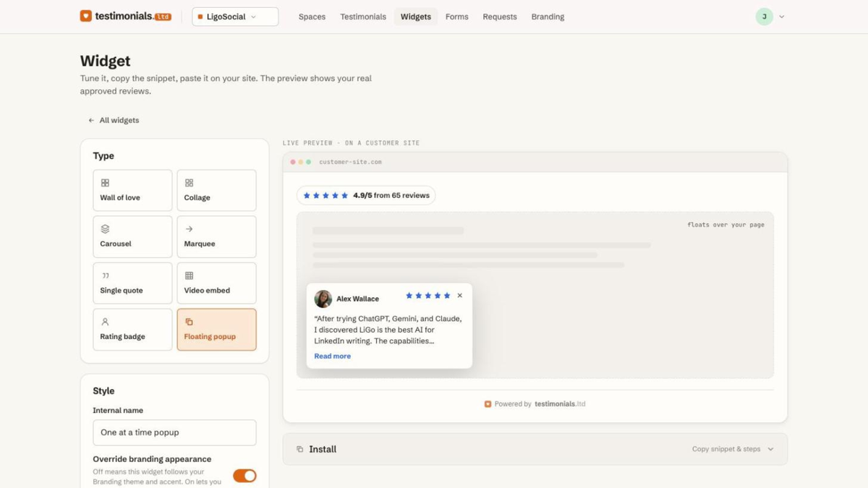Navigate to the Branding tab
Screen dimensions: 868x488
pos(548,17)
